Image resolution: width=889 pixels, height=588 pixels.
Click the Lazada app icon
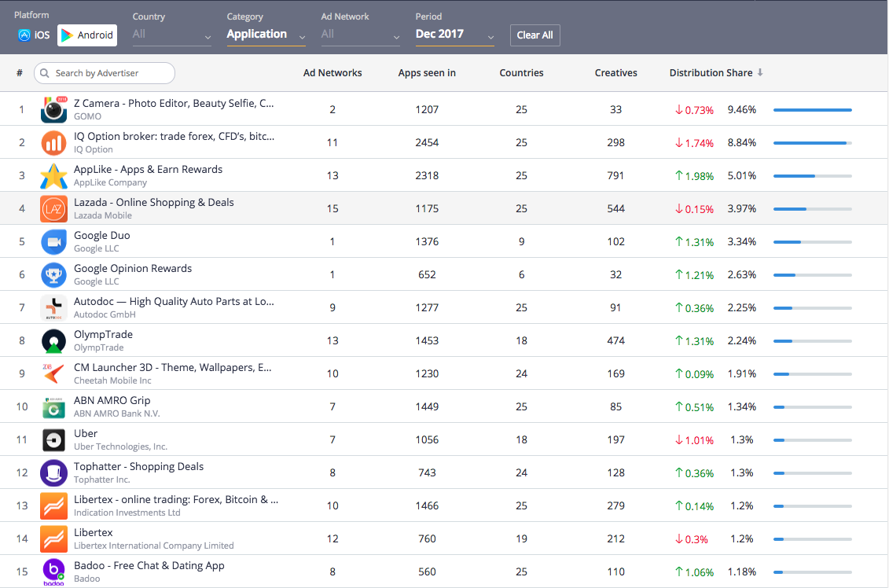54,208
